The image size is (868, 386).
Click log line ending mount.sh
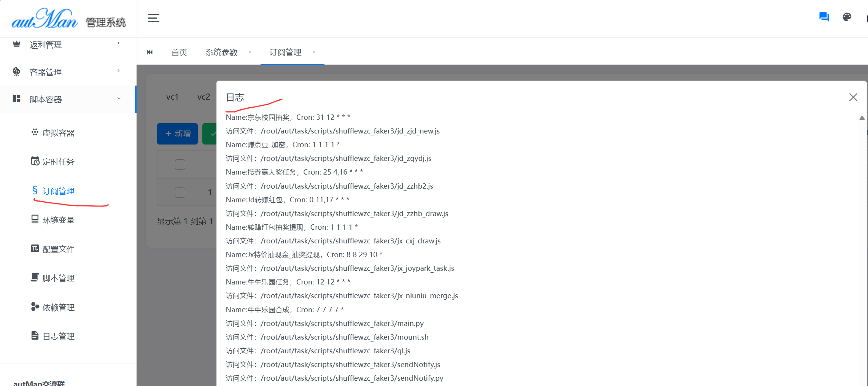[327, 337]
